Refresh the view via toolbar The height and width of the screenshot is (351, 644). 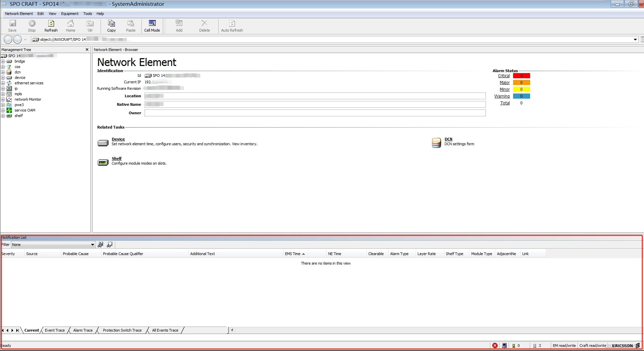pos(51,26)
